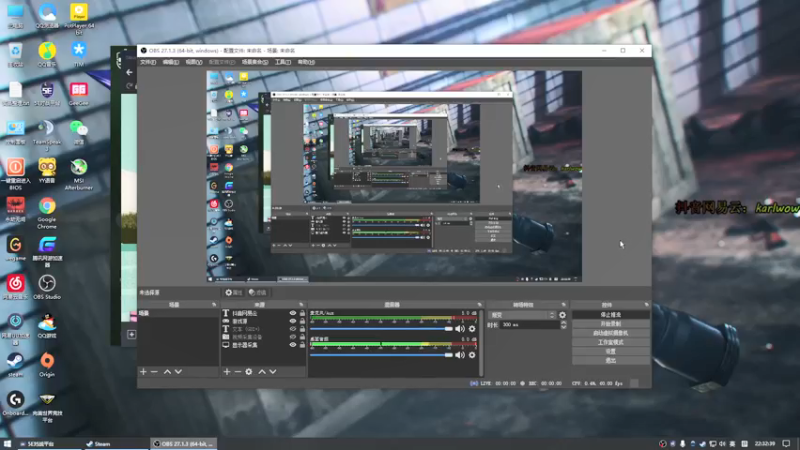The image size is (800, 450).
Task: Click the Start Virtual Camera button
Action: [x=611, y=333]
